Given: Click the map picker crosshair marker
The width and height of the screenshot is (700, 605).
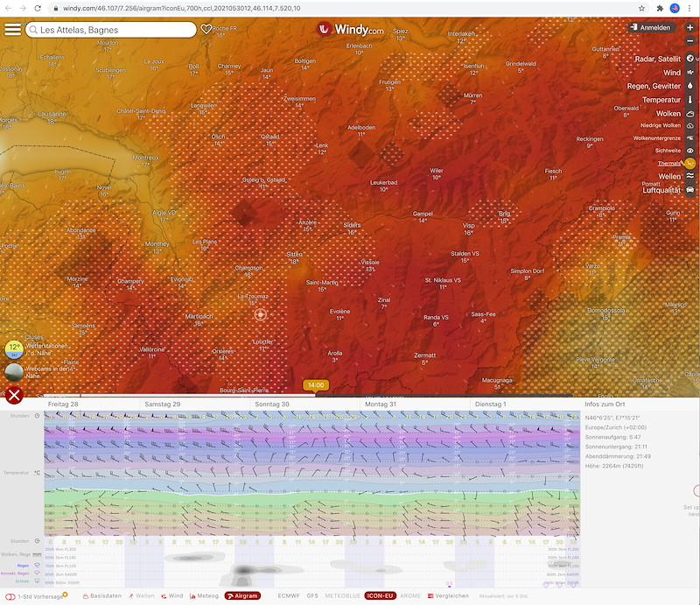Looking at the screenshot, I should point(260,314).
